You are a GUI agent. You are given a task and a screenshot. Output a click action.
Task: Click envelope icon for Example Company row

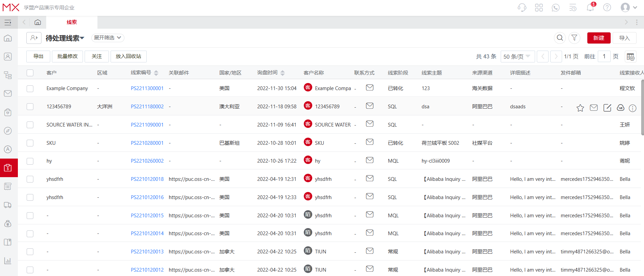tap(370, 88)
